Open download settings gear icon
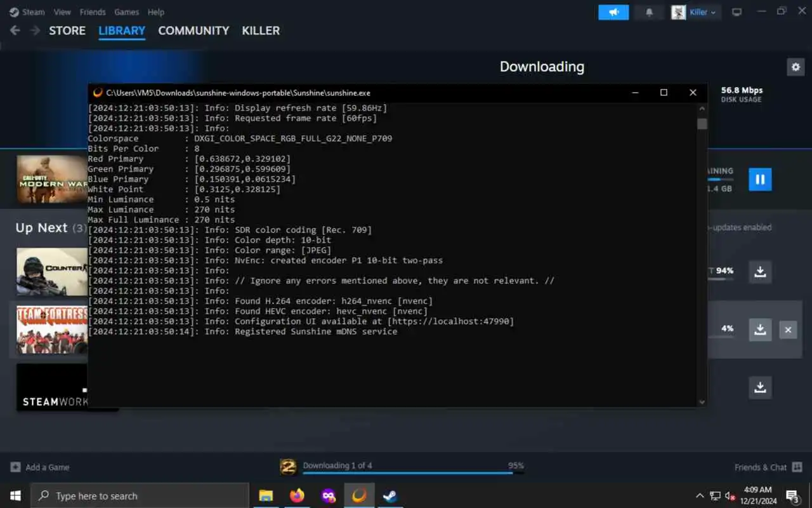The image size is (812, 508). pyautogui.click(x=796, y=67)
